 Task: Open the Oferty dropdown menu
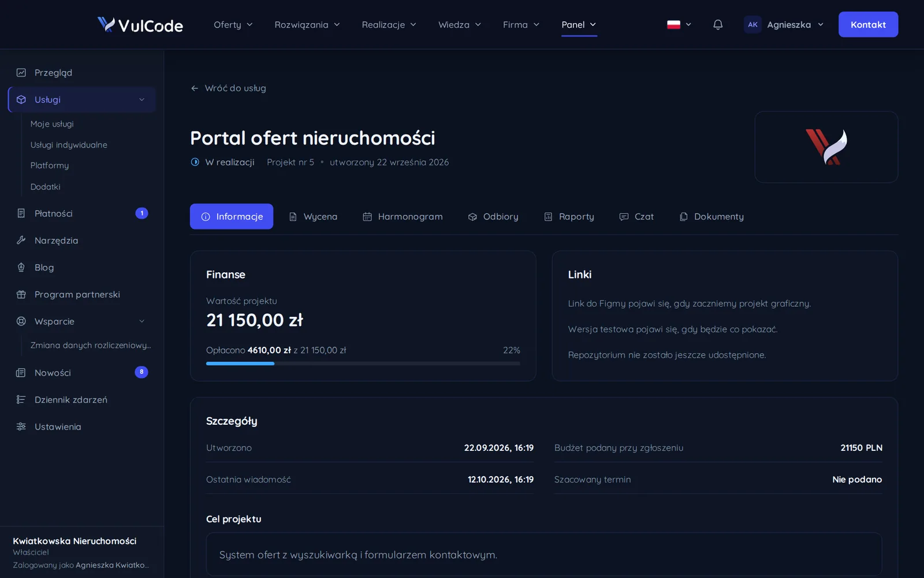(x=233, y=25)
